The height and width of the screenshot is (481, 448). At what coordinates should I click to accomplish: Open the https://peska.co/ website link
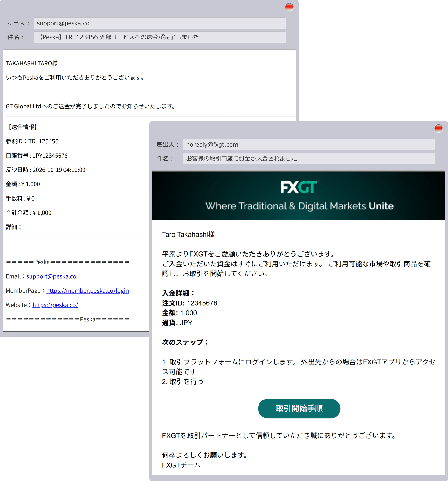(55, 305)
